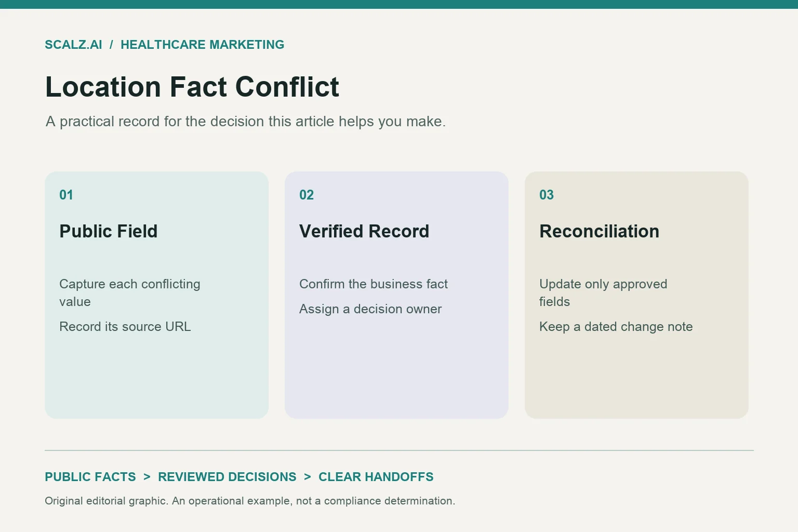The image size is (798, 532).
Task: Click the REVIEWED DECISIONS footer label
Action: click(x=227, y=477)
